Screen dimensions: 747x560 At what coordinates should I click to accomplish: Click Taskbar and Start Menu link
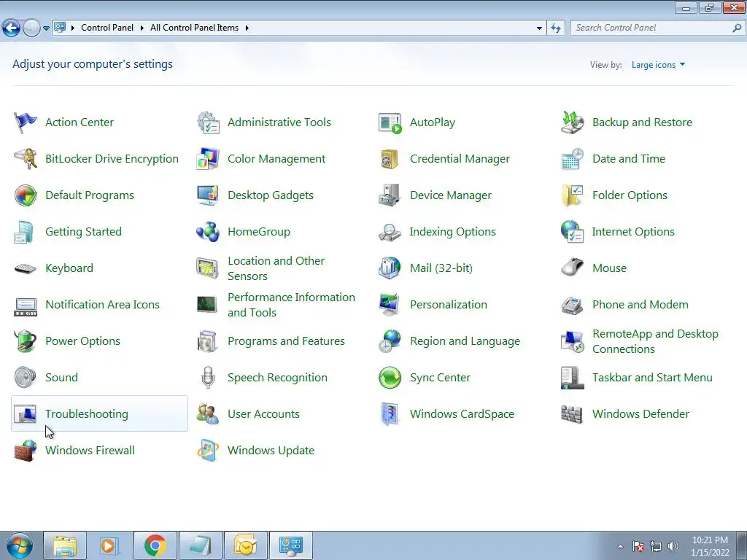[x=652, y=378]
